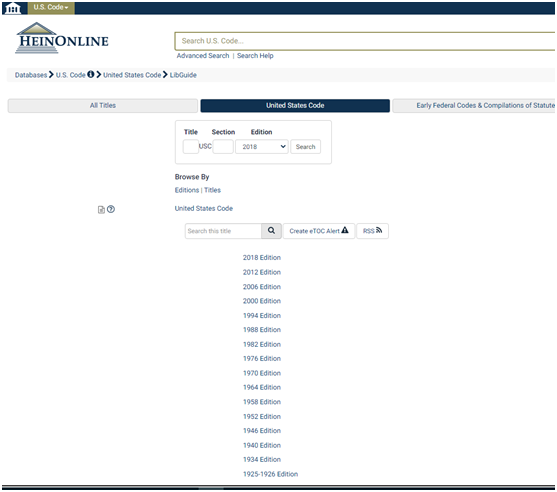Click the magnifier search title button
The image size is (557, 492).
(x=271, y=231)
